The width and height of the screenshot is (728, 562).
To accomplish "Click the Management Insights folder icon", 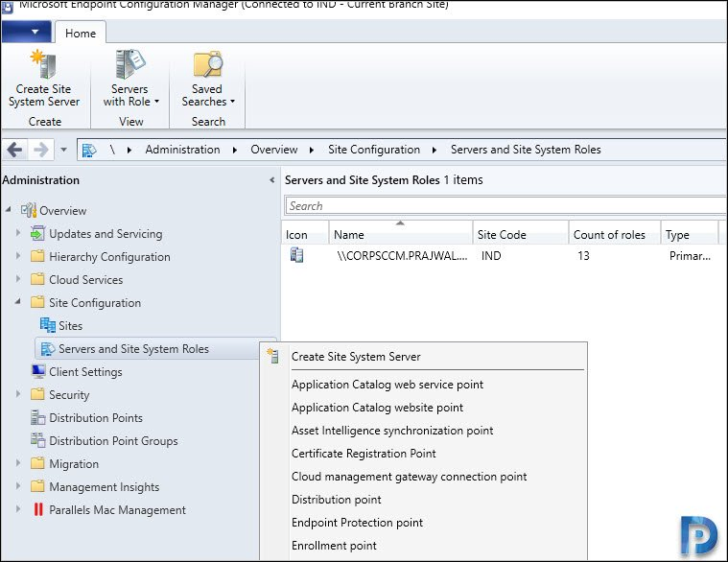I will pos(37,486).
